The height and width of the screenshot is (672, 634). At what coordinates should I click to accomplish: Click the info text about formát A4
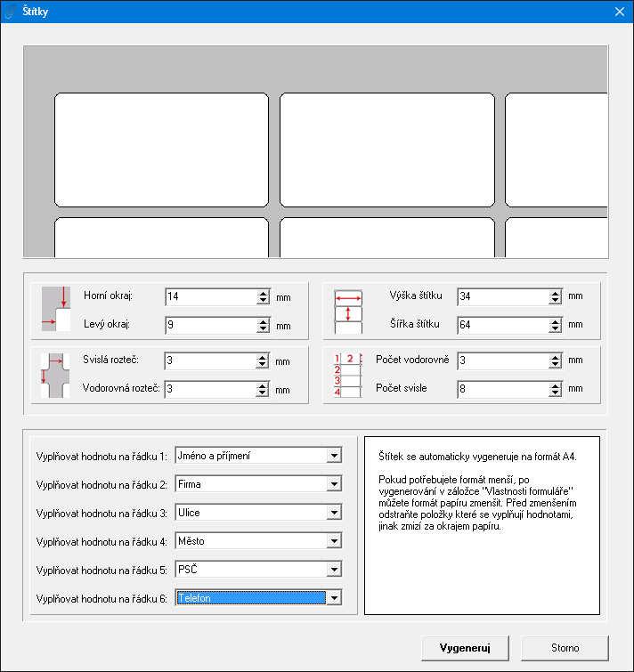pos(477,457)
